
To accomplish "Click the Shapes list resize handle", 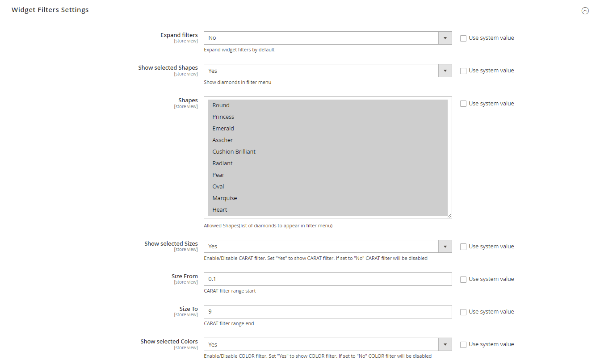I will tap(449, 216).
